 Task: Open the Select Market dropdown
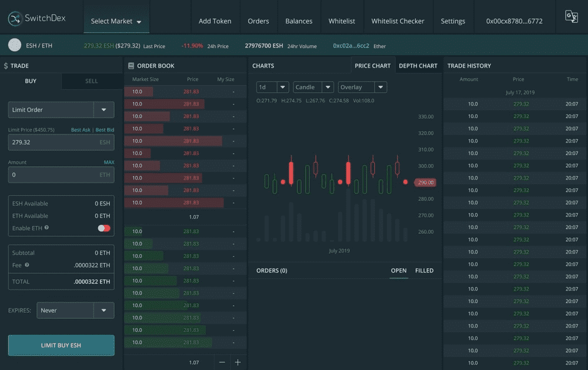pos(116,20)
